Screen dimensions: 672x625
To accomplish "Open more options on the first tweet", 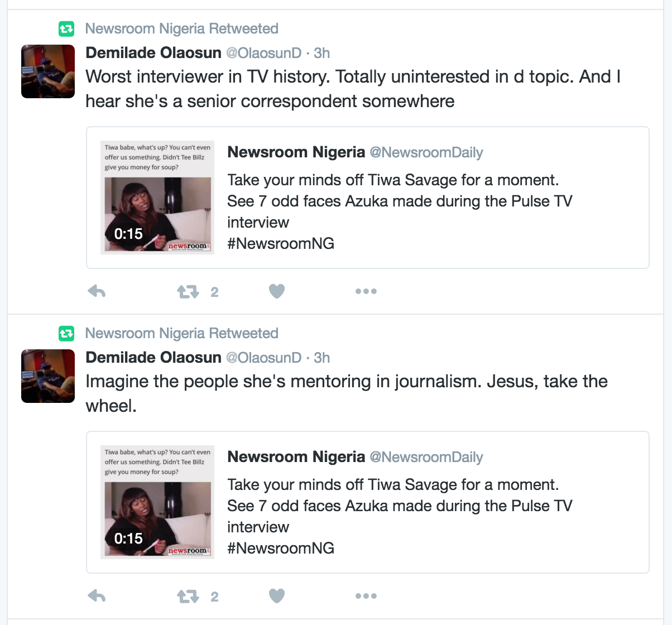I will click(366, 291).
